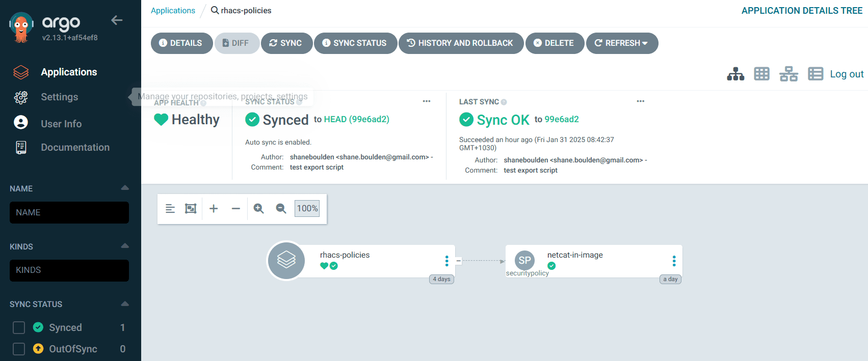Follow the Applications breadcrumb link
This screenshot has height=361, width=868.
tap(173, 10)
